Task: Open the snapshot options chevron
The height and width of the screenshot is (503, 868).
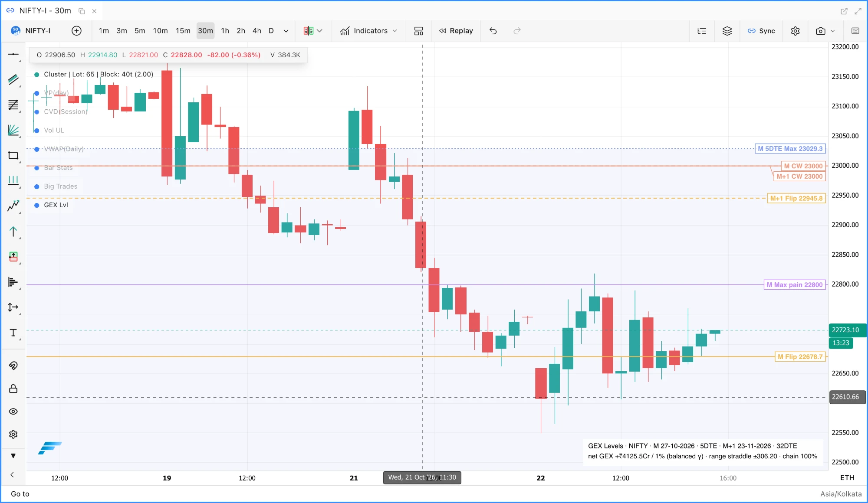Action: point(833,31)
